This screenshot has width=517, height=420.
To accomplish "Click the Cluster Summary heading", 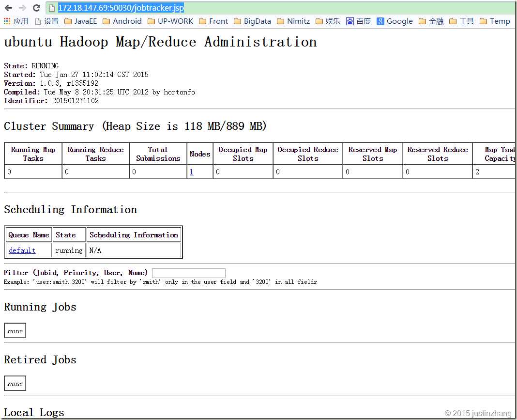I will coord(135,126).
